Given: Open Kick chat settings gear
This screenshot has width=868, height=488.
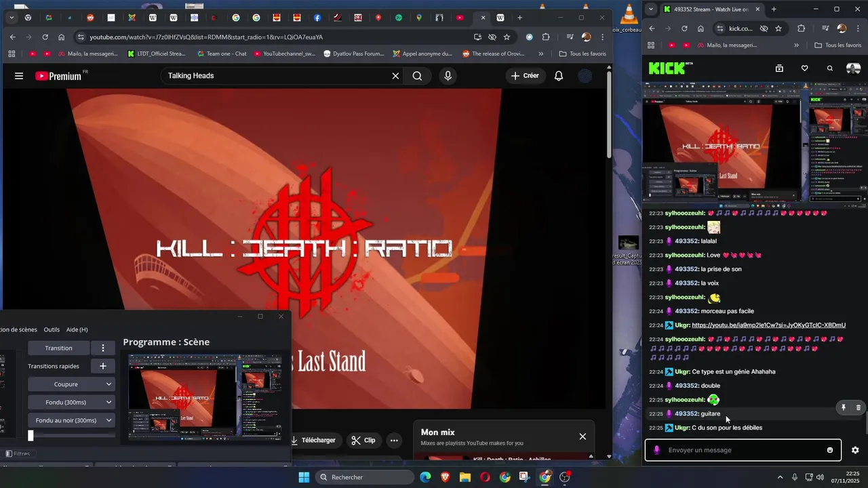Looking at the screenshot, I should click(x=855, y=450).
